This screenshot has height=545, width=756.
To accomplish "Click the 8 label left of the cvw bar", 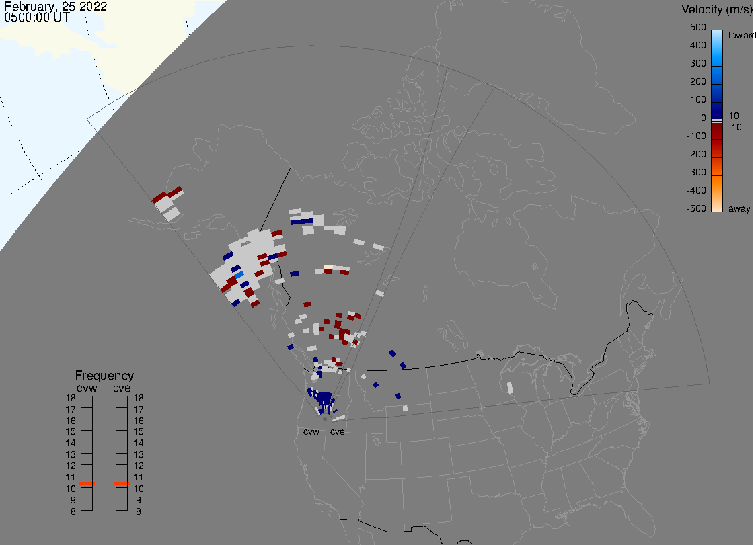I will pyautogui.click(x=73, y=512).
